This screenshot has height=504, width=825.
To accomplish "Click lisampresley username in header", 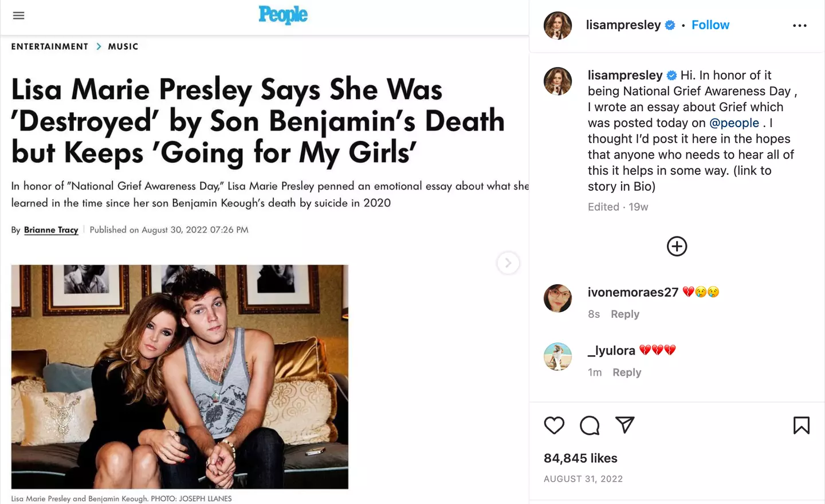I will coord(623,25).
